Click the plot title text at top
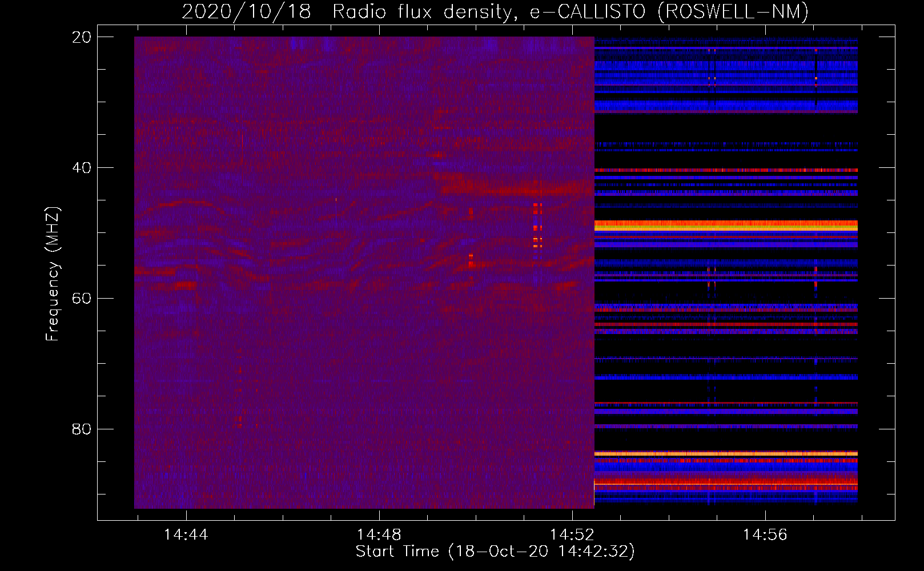Image resolution: width=924 pixels, height=571 pixels. [495, 11]
